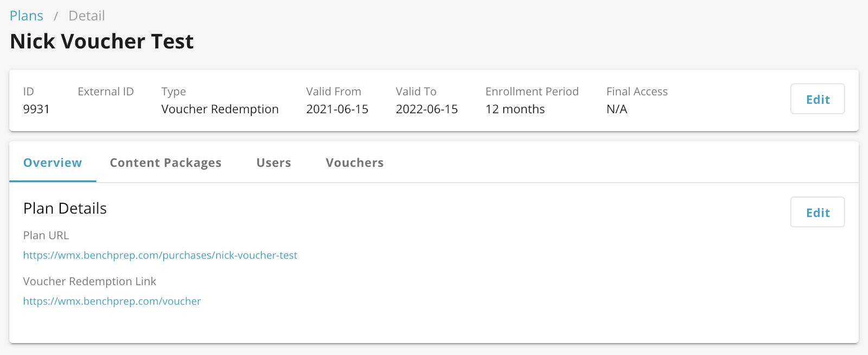This screenshot has width=868, height=355.
Task: Show the Vouchers tab
Action: click(354, 163)
